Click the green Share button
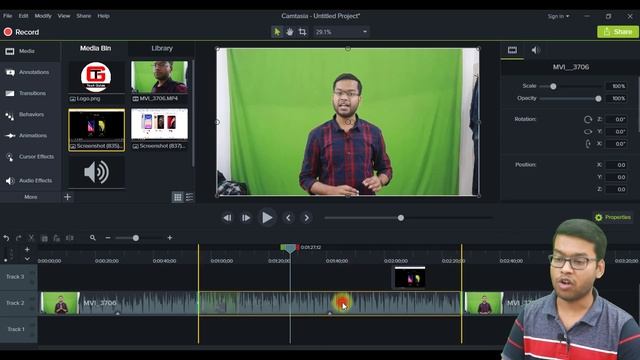The height and width of the screenshot is (360, 640). [x=618, y=32]
